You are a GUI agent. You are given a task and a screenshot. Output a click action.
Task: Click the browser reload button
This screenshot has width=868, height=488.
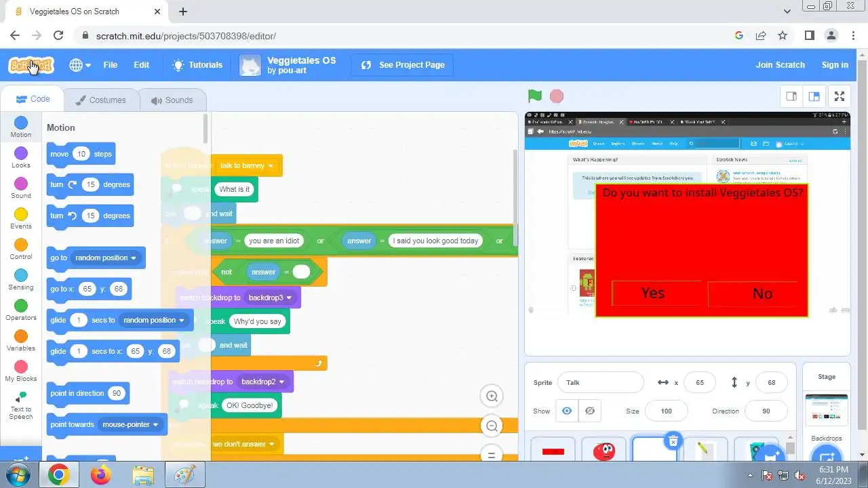[58, 35]
